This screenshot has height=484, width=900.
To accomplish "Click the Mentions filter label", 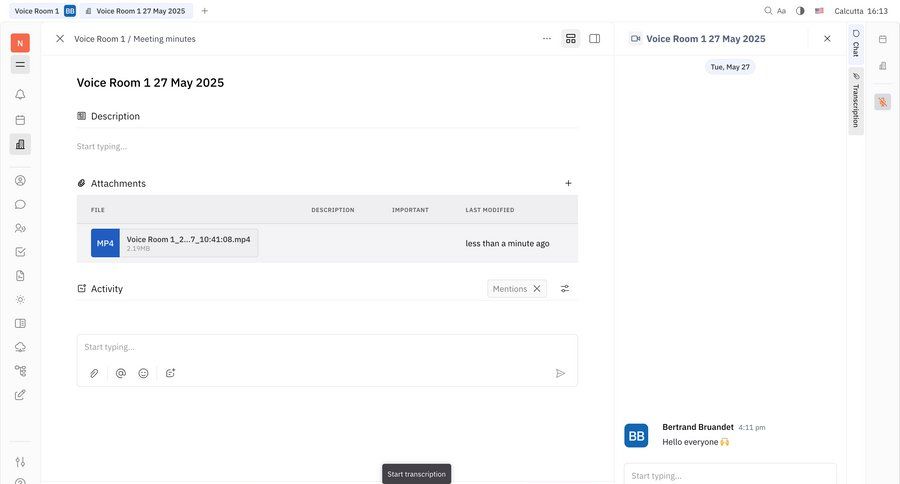I will point(510,289).
